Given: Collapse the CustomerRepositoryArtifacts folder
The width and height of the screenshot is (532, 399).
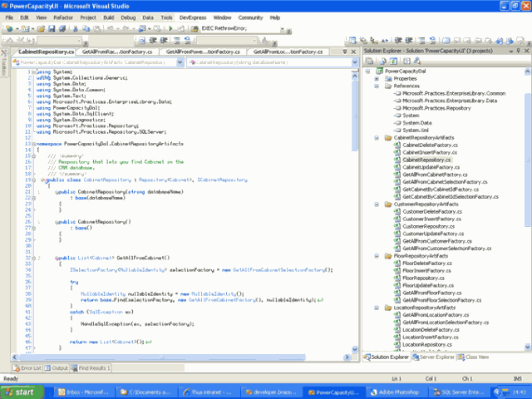Looking at the screenshot, I should click(377, 204).
